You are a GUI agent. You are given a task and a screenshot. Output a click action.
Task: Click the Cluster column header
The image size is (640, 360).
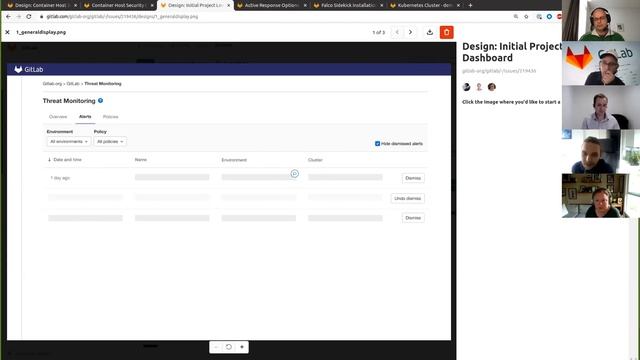coord(315,160)
